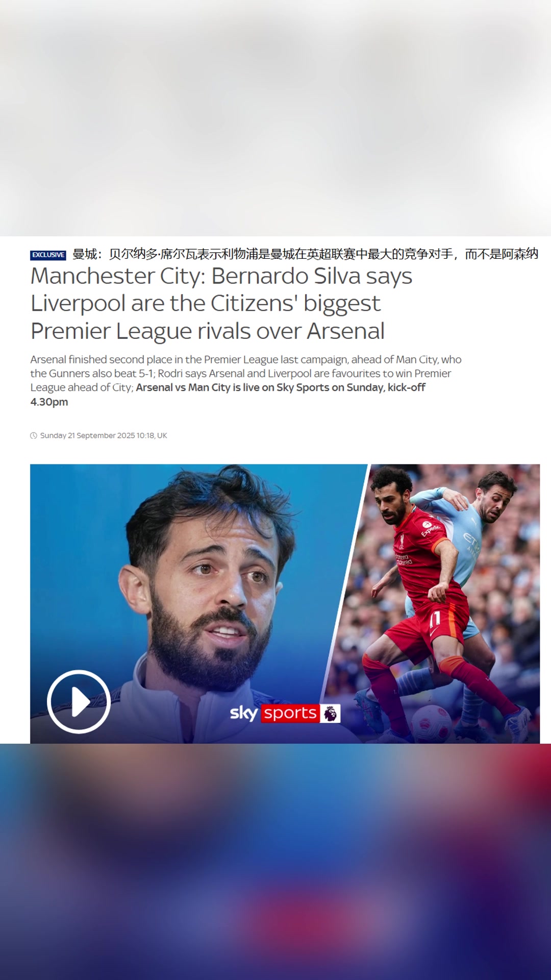This screenshot has height=980, width=551.
Task: Click the EXCLUSIVE badge label
Action: pos(48,255)
